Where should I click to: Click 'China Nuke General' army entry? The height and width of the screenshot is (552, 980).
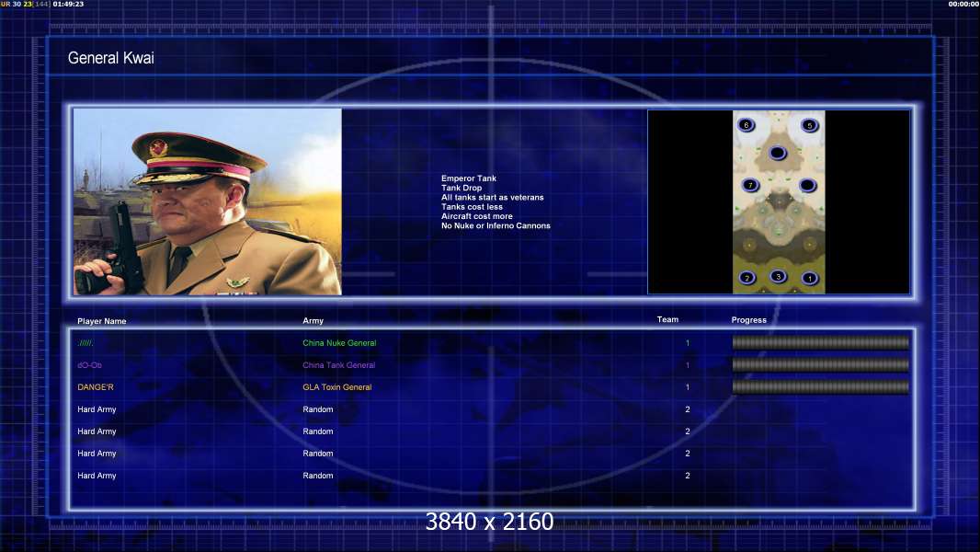[339, 342]
